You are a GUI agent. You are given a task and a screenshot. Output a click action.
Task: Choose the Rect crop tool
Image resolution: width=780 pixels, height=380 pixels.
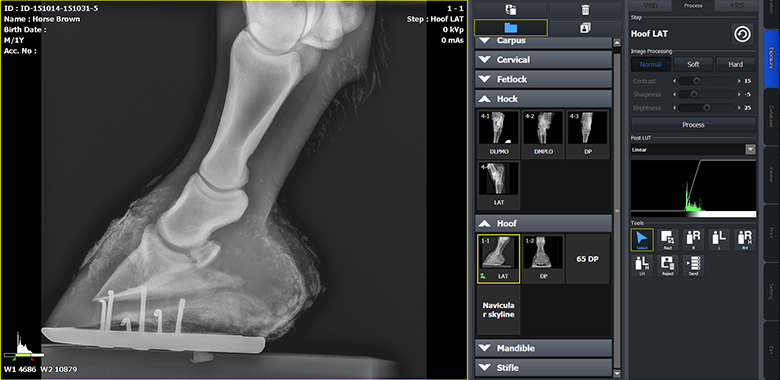[668, 240]
